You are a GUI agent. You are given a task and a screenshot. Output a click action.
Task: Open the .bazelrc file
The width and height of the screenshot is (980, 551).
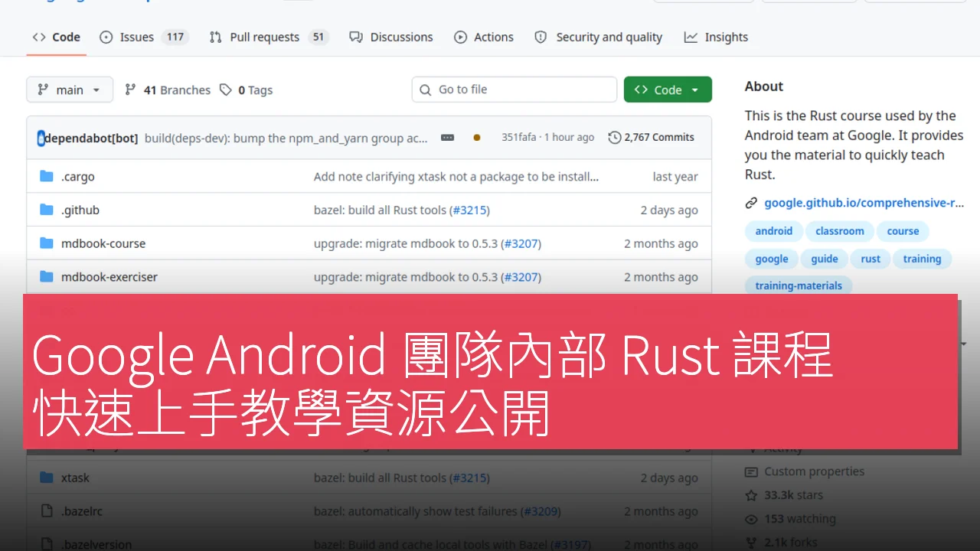pos(82,511)
